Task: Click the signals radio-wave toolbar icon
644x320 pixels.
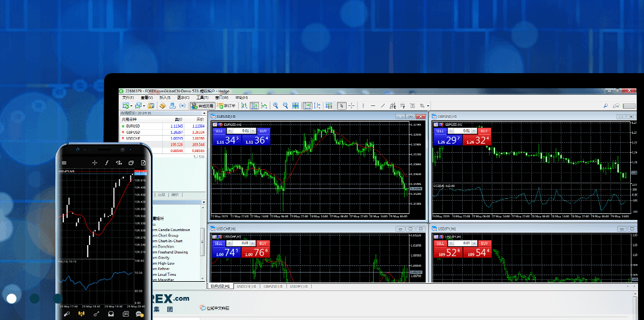Action: point(183,106)
